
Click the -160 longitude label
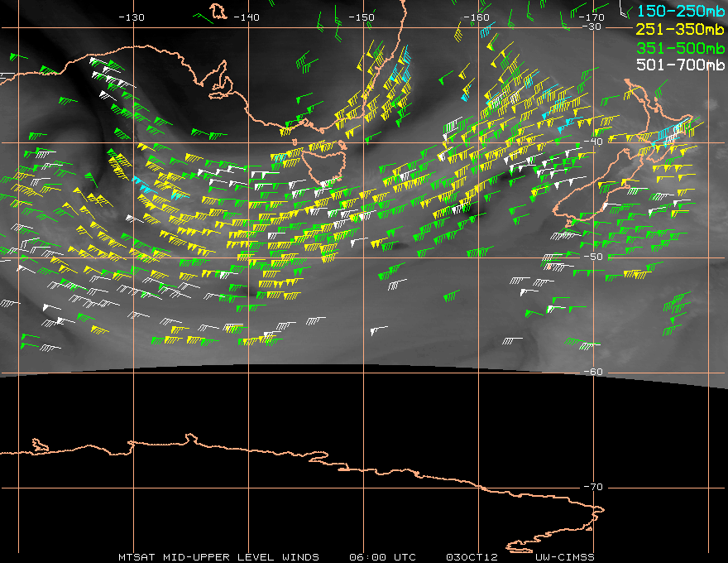[x=477, y=17]
